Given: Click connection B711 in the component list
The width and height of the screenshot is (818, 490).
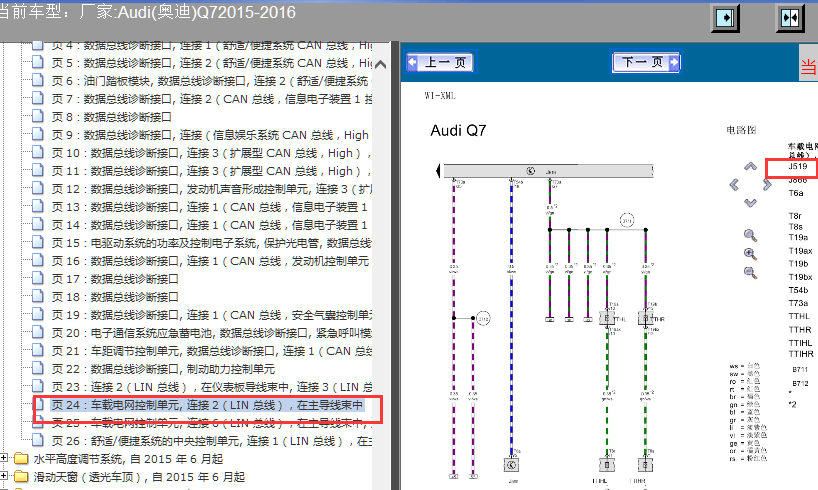Looking at the screenshot, I should coord(800,369).
